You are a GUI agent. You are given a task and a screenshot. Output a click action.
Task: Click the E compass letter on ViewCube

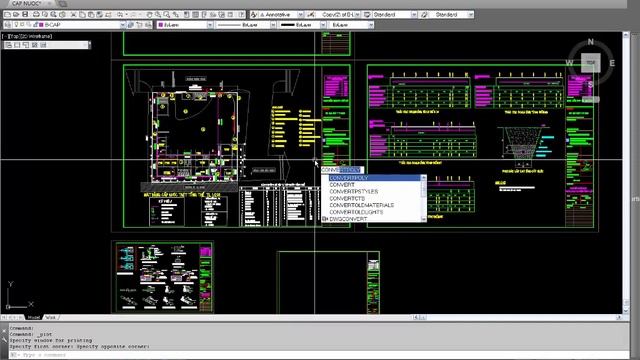(x=612, y=63)
